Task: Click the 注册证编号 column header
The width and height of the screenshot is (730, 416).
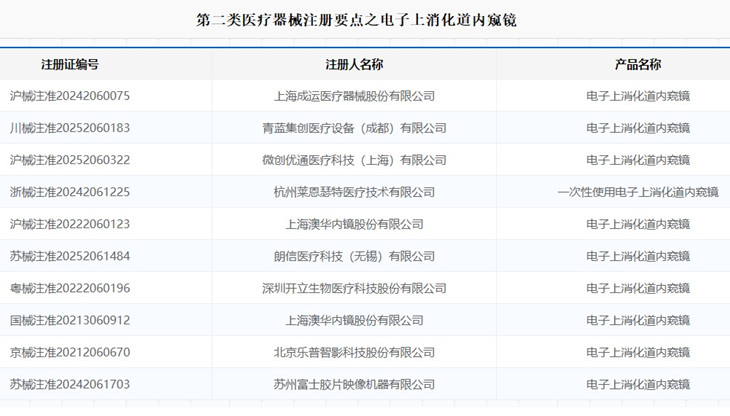Action: (x=70, y=64)
